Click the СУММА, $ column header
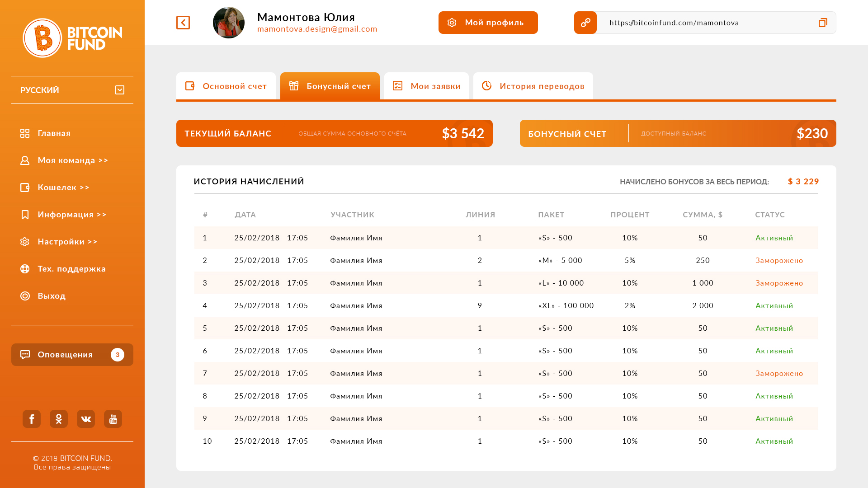The image size is (868, 488). pyautogui.click(x=703, y=215)
